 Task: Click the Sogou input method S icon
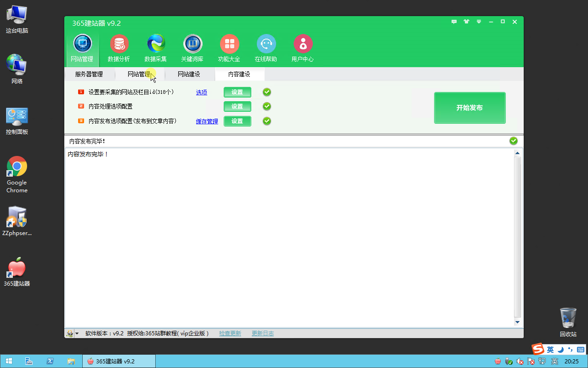(538, 349)
